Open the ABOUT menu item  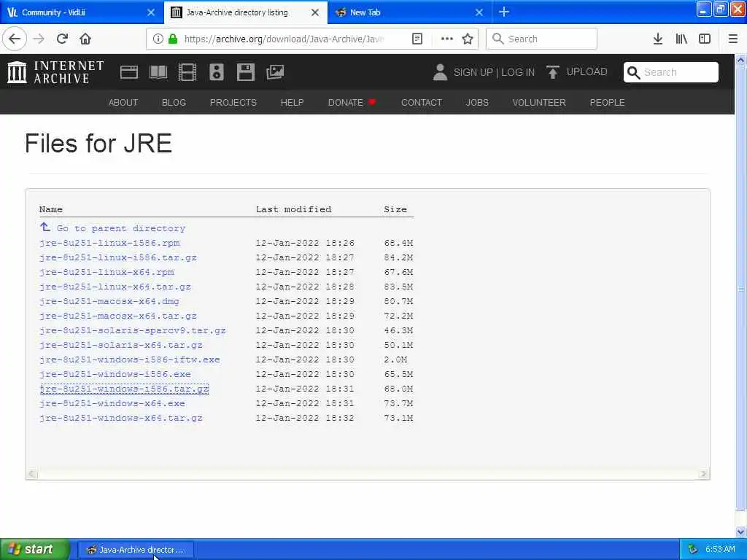point(123,102)
